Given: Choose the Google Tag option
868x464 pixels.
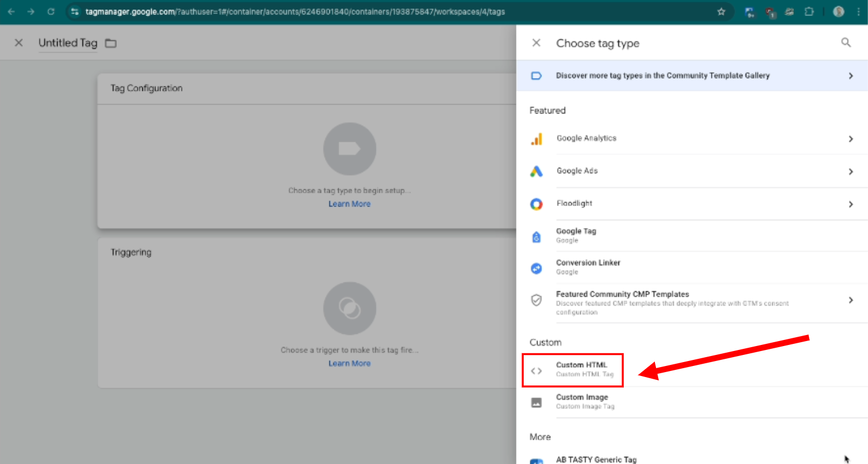Looking at the screenshot, I should tap(692, 236).
